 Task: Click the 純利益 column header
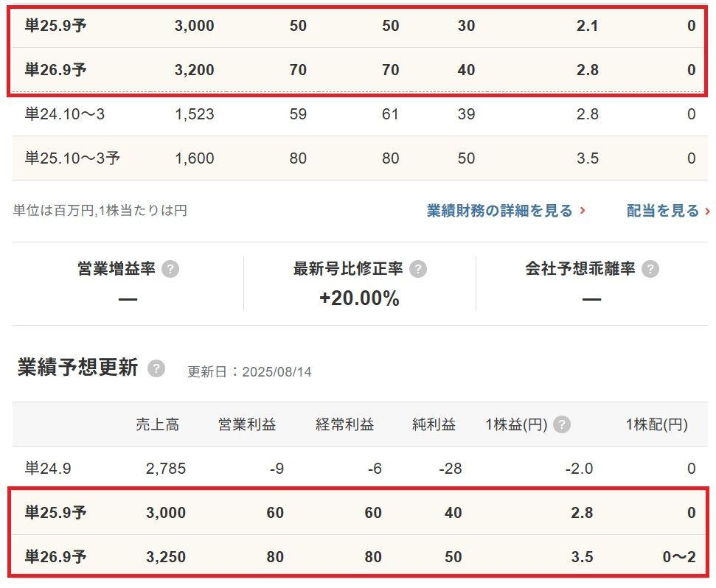pos(434,424)
